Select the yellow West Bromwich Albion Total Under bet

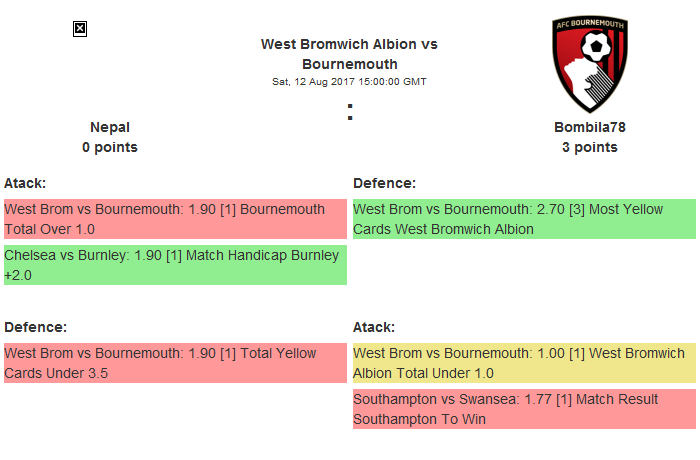pos(524,363)
